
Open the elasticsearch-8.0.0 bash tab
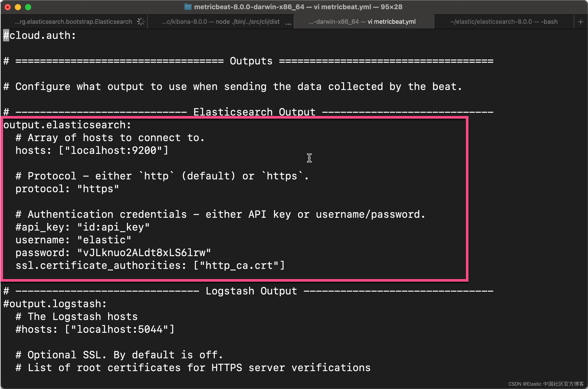504,22
